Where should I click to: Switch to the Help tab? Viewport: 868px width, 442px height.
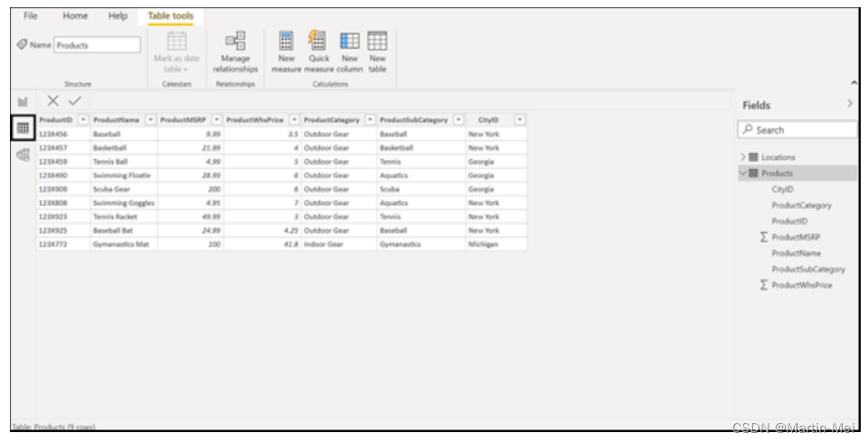[118, 15]
